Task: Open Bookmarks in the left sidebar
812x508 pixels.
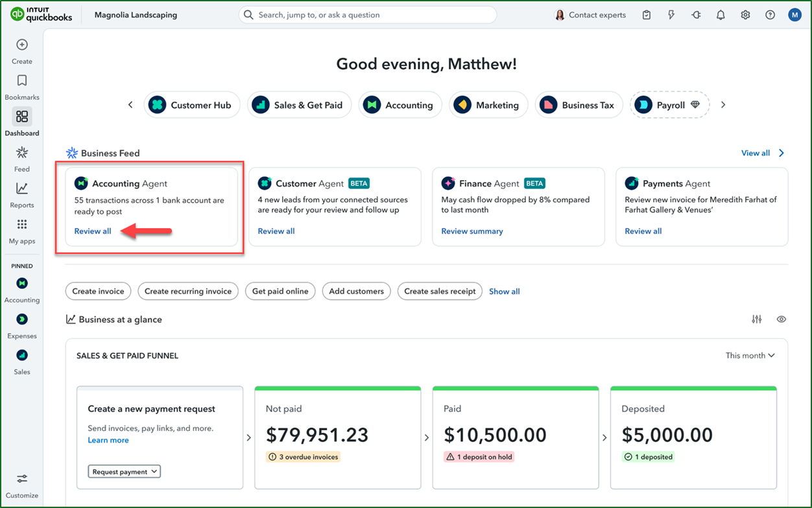Action: pos(22,87)
